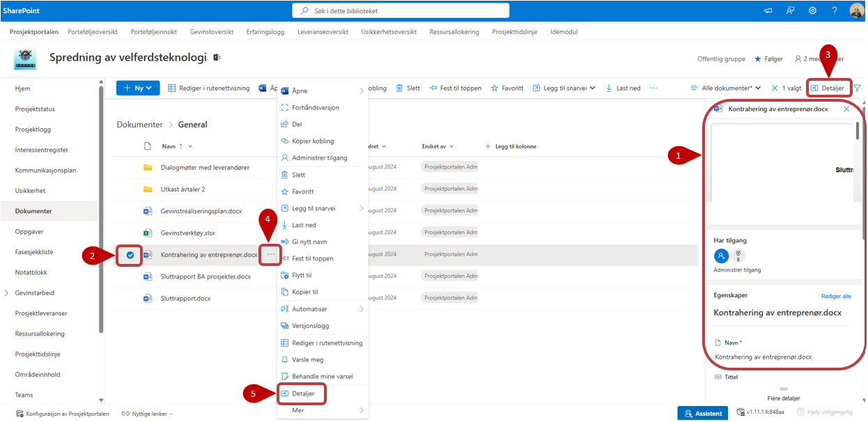Image resolution: width=868 pixels, height=422 pixels.
Task: Open the Detaljer pane button in toolbar
Action: (x=828, y=88)
